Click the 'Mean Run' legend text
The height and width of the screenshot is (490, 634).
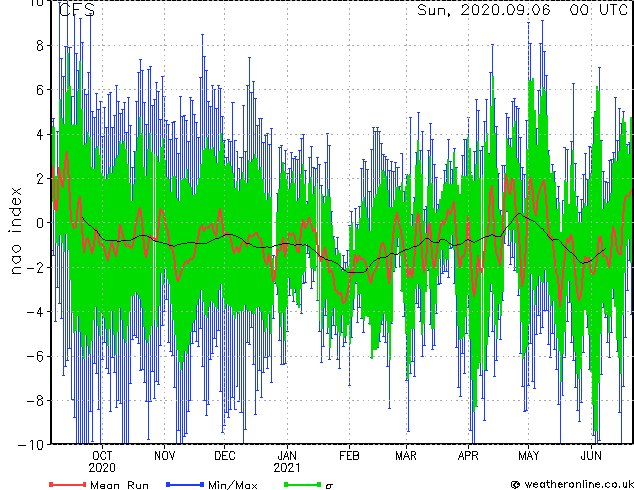(119, 485)
